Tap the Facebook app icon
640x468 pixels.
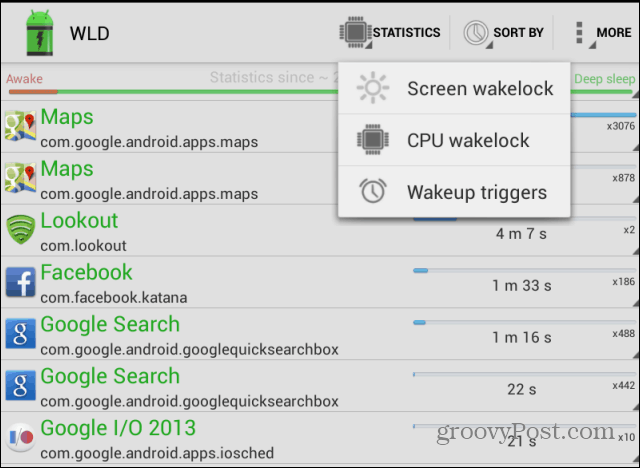(20, 282)
